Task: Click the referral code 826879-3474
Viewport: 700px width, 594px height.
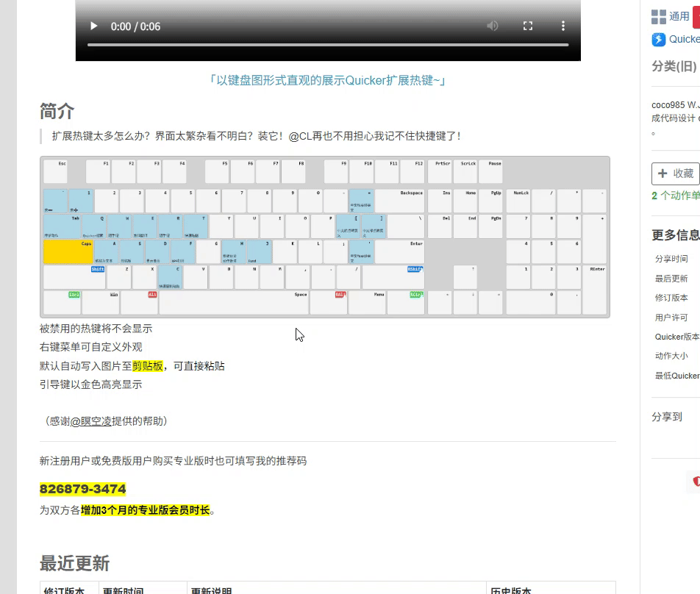Action: 82,489
